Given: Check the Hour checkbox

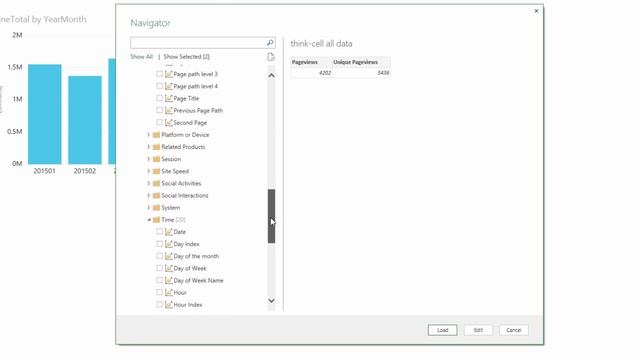Looking at the screenshot, I should (160, 292).
